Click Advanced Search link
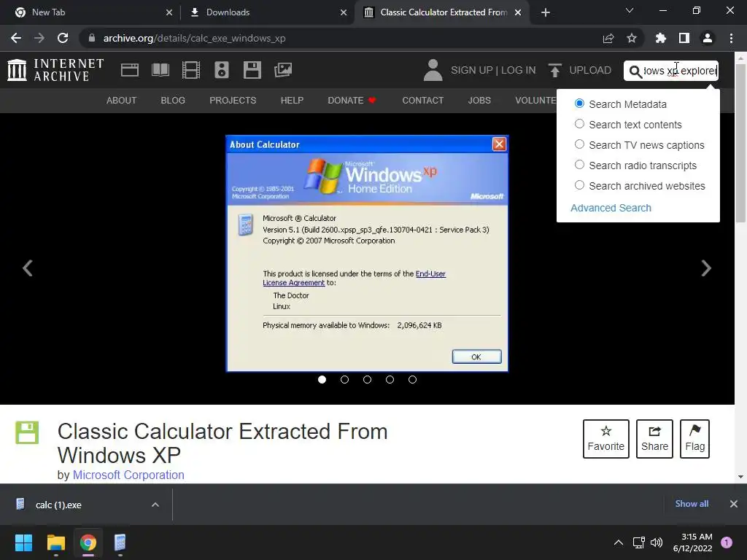The image size is (747, 560). pyautogui.click(x=611, y=208)
